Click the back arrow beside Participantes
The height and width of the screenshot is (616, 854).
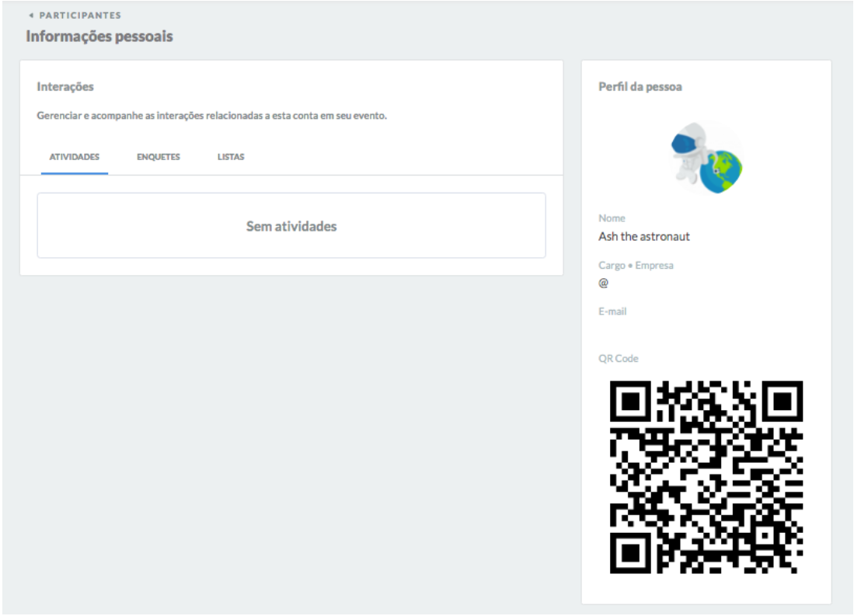click(31, 16)
